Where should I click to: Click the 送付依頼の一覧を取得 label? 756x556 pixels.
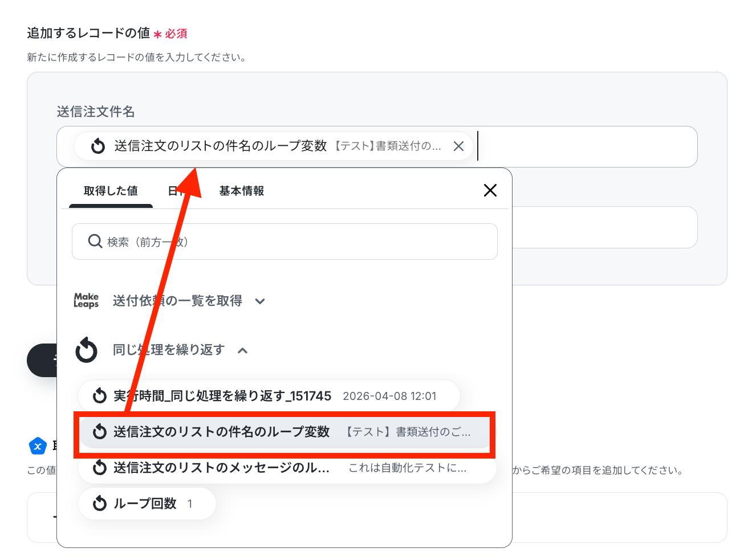coord(177,301)
